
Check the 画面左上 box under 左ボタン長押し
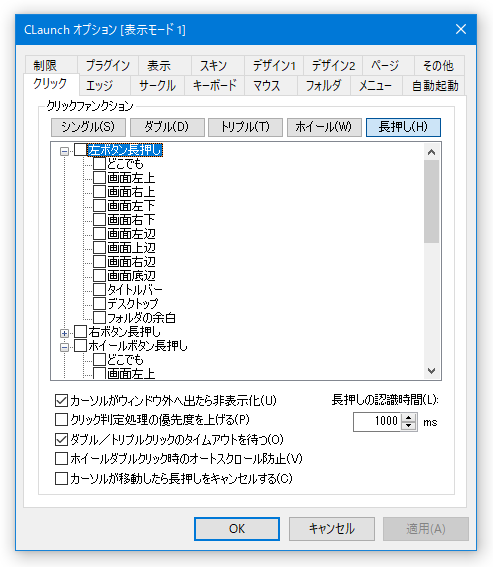point(99,178)
